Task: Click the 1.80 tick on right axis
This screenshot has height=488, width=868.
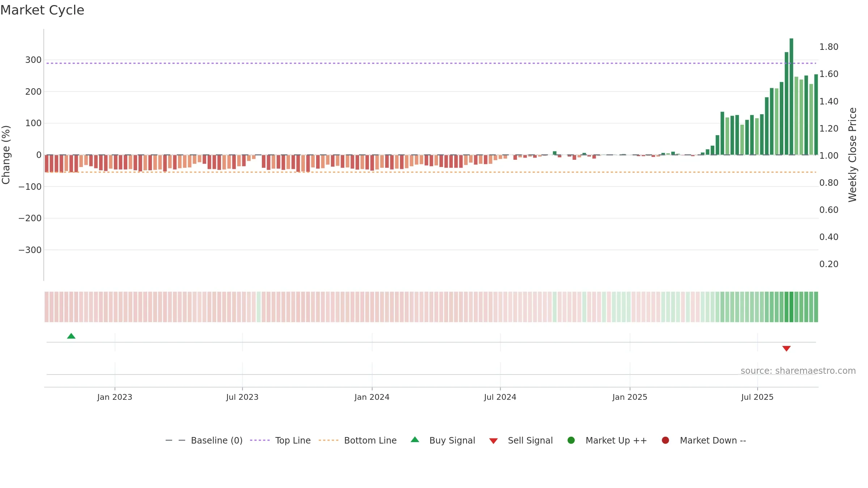Action: (829, 47)
